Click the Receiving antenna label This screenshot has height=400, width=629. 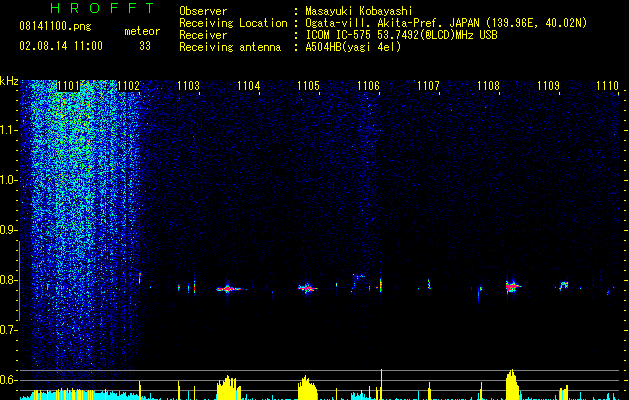(230, 47)
